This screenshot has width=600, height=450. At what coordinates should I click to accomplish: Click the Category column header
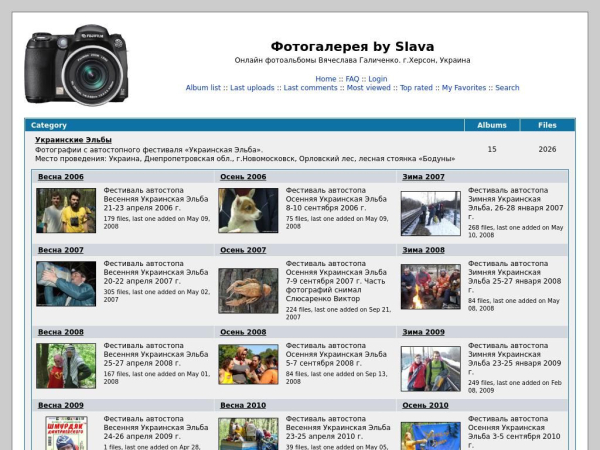(x=49, y=125)
